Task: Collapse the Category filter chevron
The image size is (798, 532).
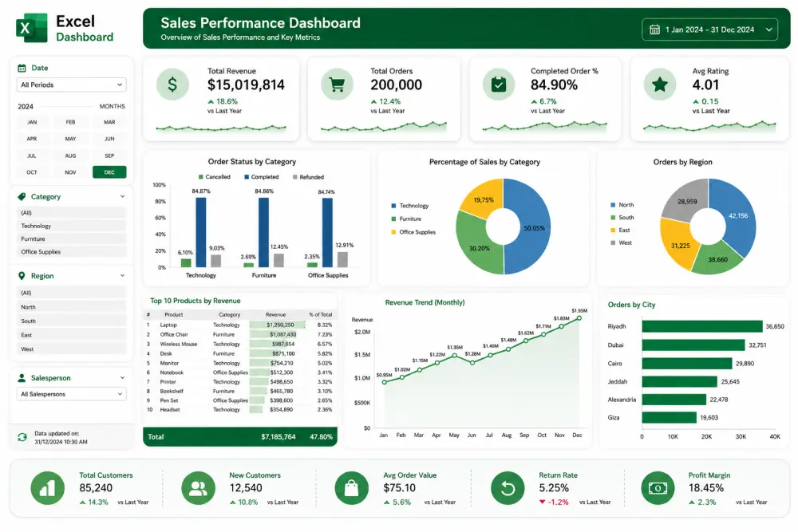Action: click(123, 196)
